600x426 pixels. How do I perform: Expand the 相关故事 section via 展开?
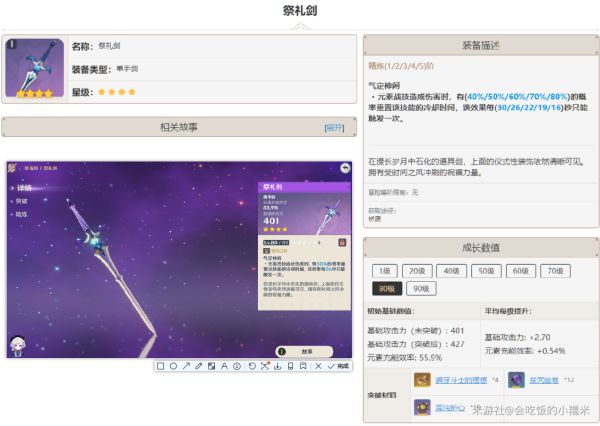(334, 127)
